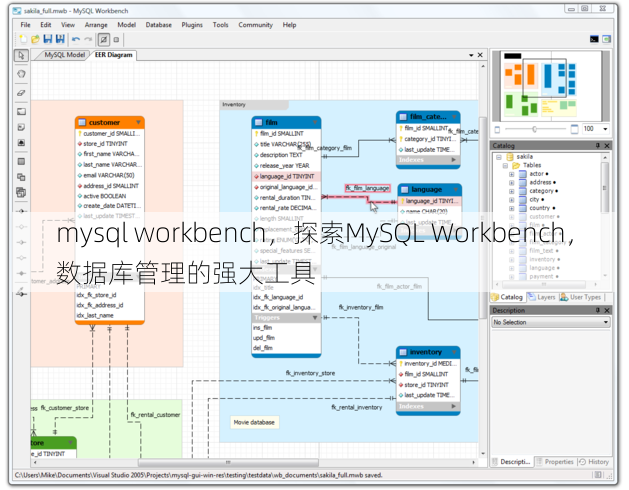Expand the address table node
The image size is (629, 490).
pyautogui.click(x=511, y=183)
